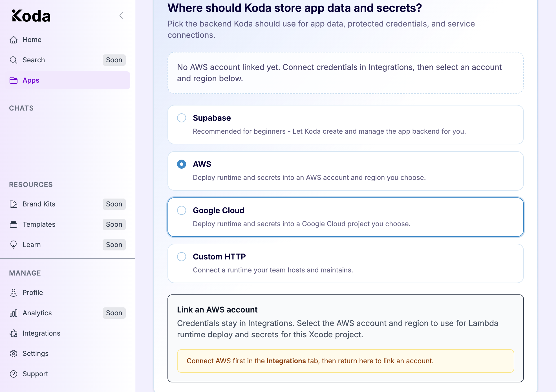Click the Integrations puzzle icon

14,333
